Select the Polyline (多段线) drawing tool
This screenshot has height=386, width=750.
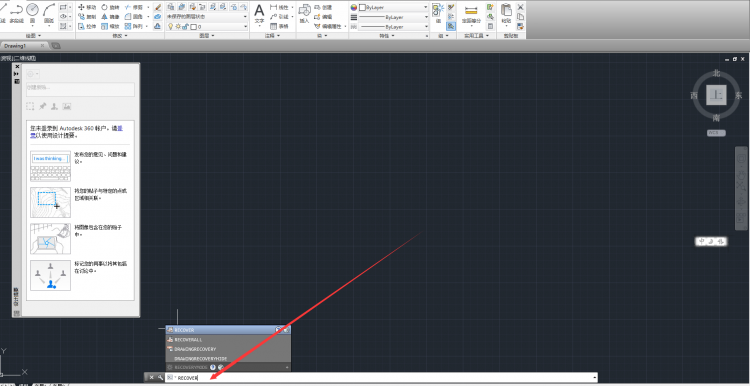click(x=17, y=12)
